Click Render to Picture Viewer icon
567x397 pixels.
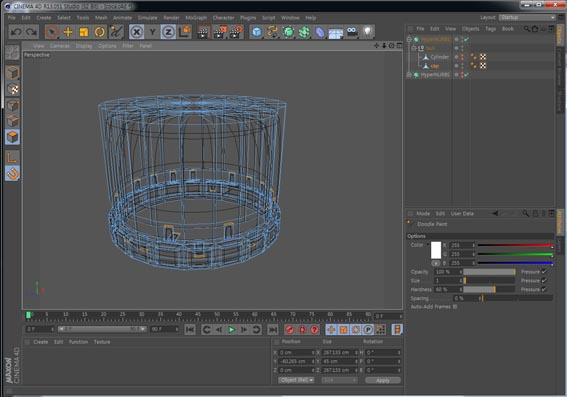pyautogui.click(x=220, y=32)
